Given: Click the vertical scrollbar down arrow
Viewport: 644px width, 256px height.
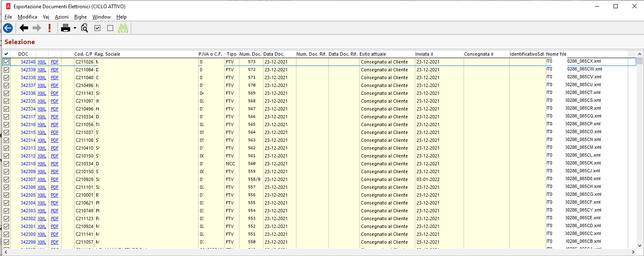Looking at the screenshot, I should pyautogui.click(x=640, y=245).
